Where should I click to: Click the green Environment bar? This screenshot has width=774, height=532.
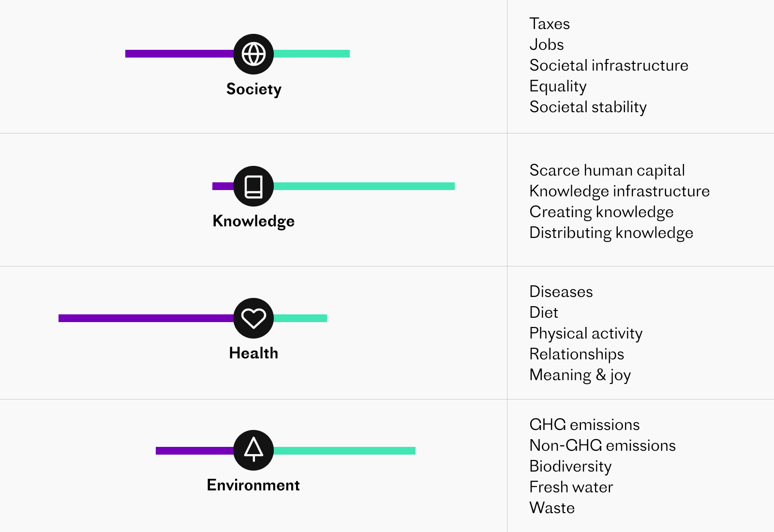coord(344,451)
